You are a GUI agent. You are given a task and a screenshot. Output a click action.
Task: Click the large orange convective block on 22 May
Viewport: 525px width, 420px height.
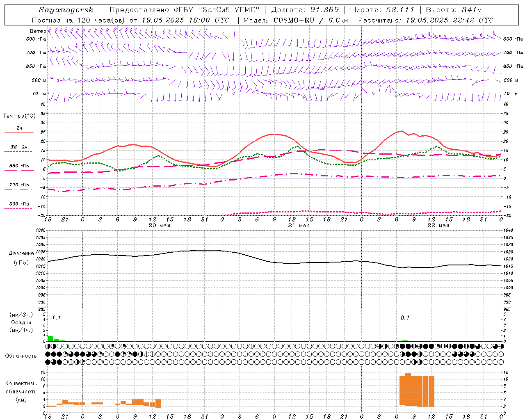pos(417,390)
